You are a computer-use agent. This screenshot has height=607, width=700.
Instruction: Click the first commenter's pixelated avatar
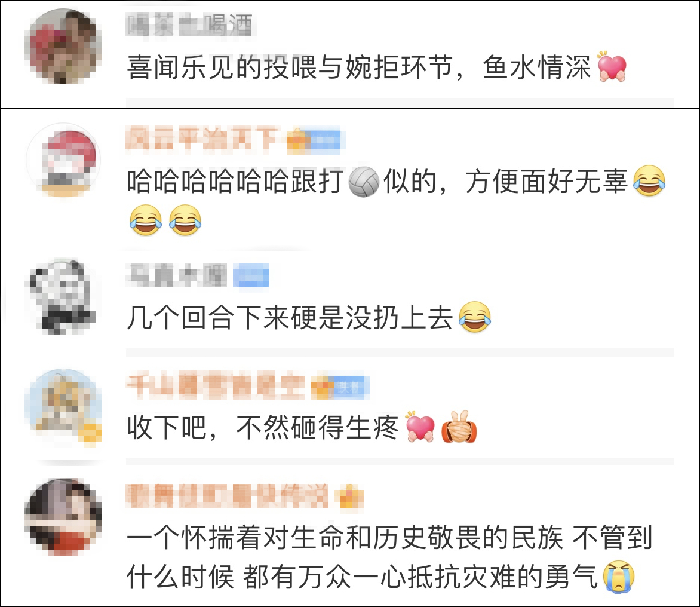[63, 46]
